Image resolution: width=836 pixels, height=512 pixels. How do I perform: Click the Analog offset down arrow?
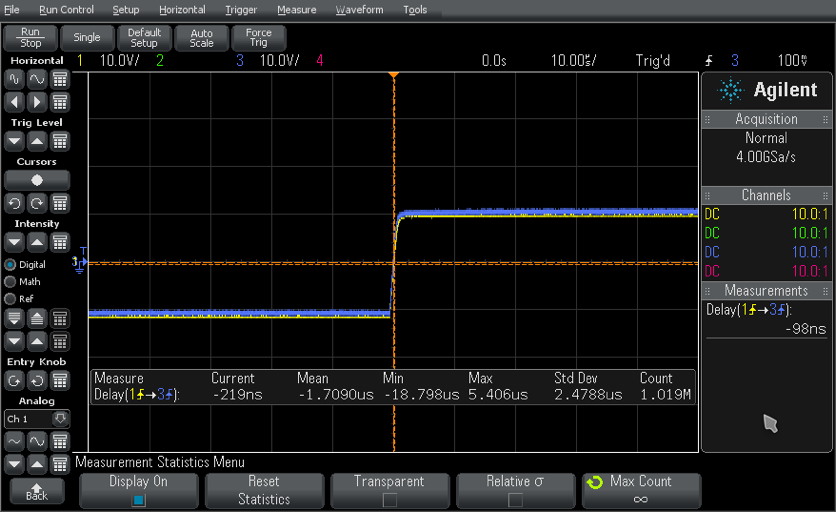point(14,465)
